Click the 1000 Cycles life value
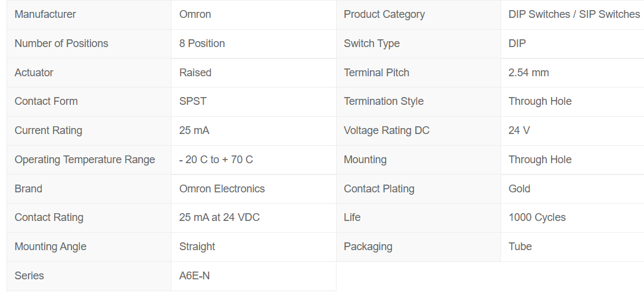 537,217
